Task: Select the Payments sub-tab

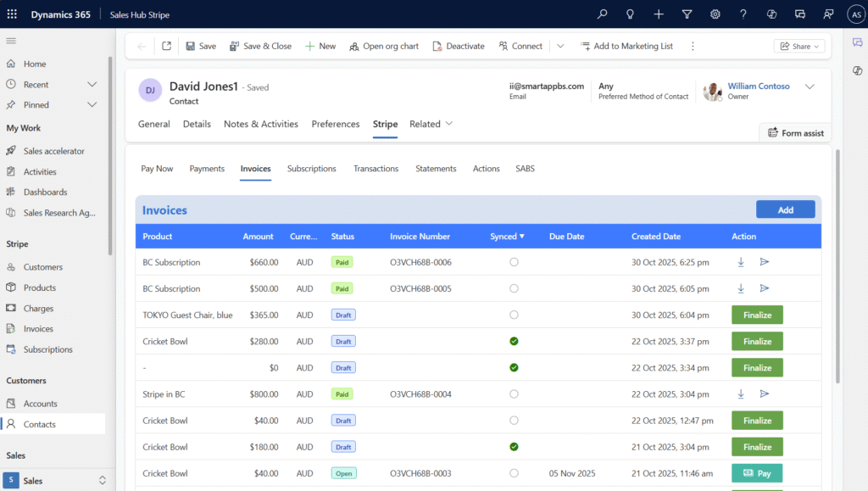Action: 207,169
